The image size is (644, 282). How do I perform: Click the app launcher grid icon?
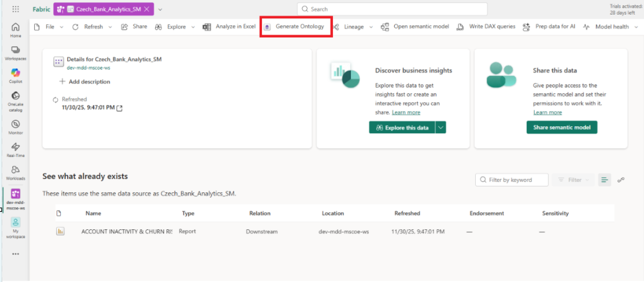[x=16, y=9]
